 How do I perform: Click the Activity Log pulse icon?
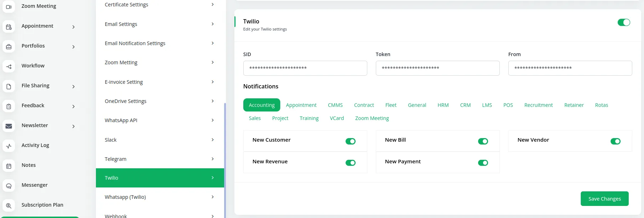tap(9, 146)
